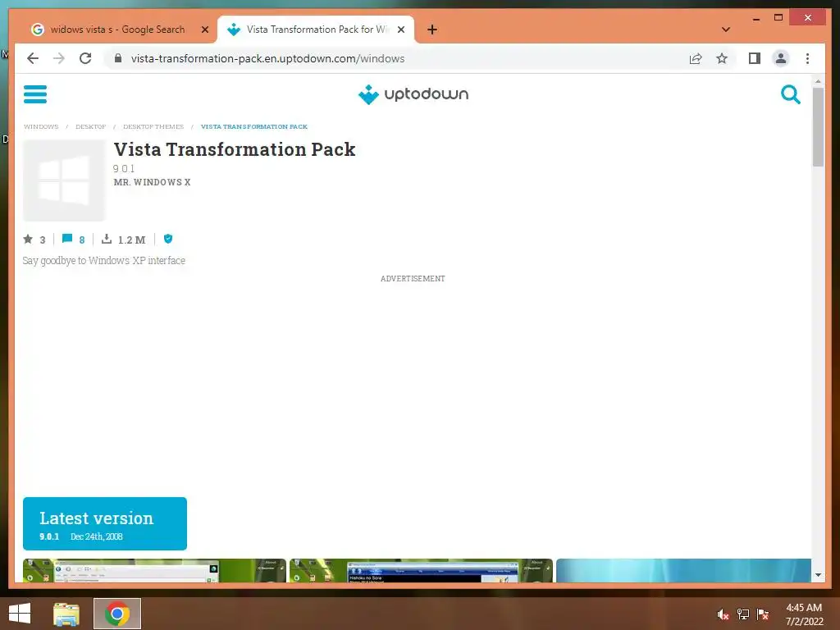This screenshot has width=840, height=630.
Task: Bookmark this tab with the star icon
Action: click(x=722, y=58)
